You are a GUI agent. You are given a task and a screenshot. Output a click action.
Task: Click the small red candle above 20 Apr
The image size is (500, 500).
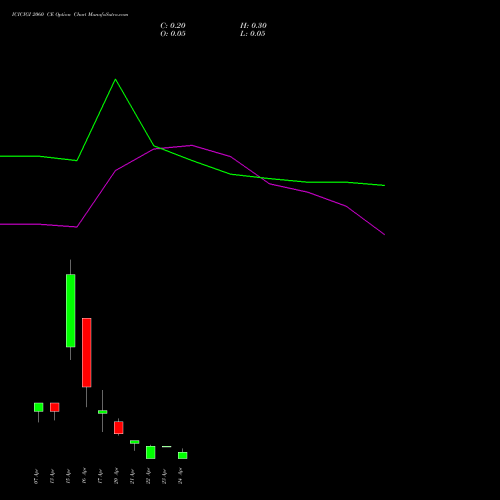pos(119,427)
